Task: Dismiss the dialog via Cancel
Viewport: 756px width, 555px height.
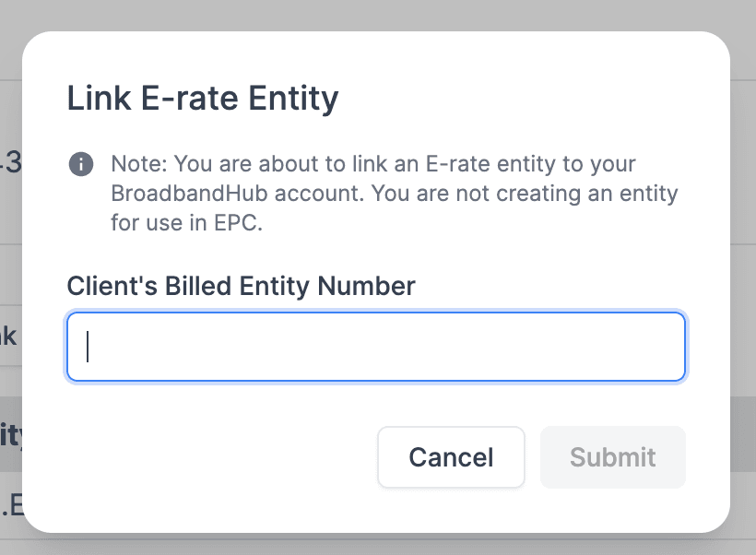Action: (x=451, y=457)
